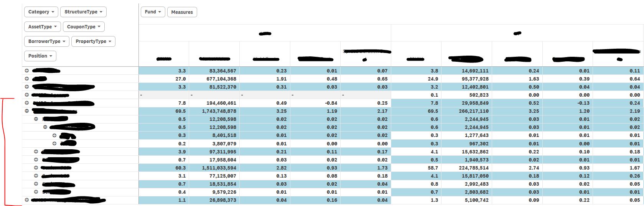Open the AssetType dimension dropdown
644x206 pixels.
pyautogui.click(x=43, y=27)
